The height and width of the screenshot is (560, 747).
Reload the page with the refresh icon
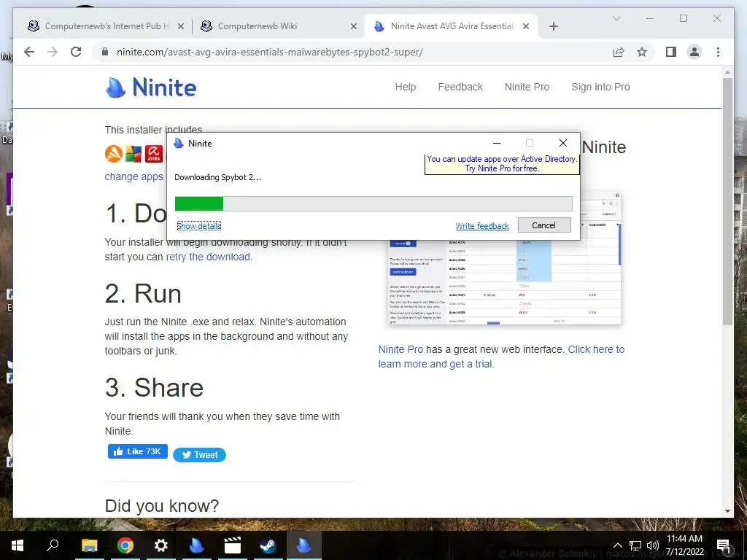click(x=76, y=52)
